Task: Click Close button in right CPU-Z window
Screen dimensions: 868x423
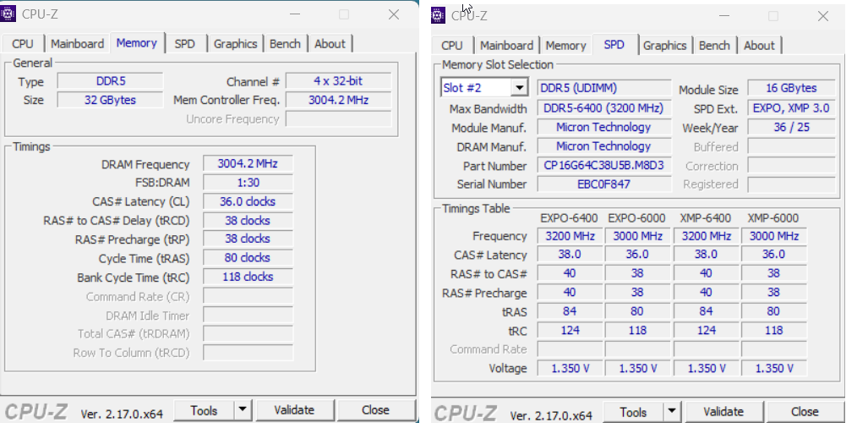Action: (x=805, y=412)
